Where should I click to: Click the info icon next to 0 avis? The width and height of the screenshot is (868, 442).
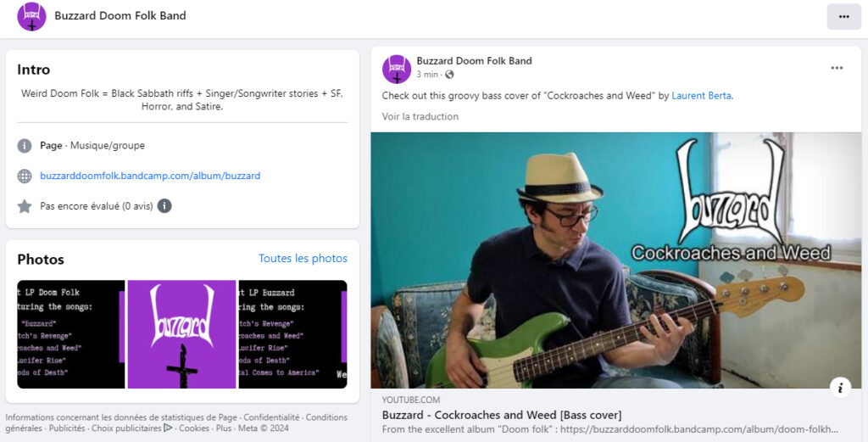tap(164, 206)
